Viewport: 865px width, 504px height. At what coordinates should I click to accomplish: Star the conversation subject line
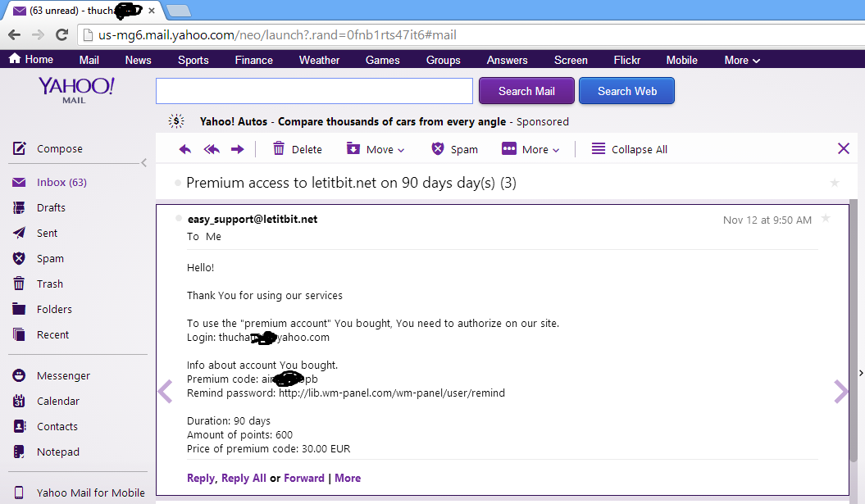[x=835, y=183]
